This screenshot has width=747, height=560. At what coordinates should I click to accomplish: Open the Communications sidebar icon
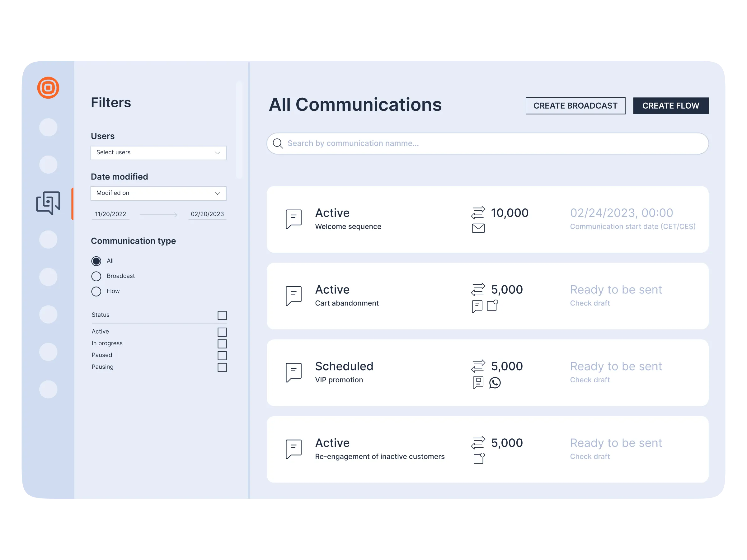coord(48,203)
